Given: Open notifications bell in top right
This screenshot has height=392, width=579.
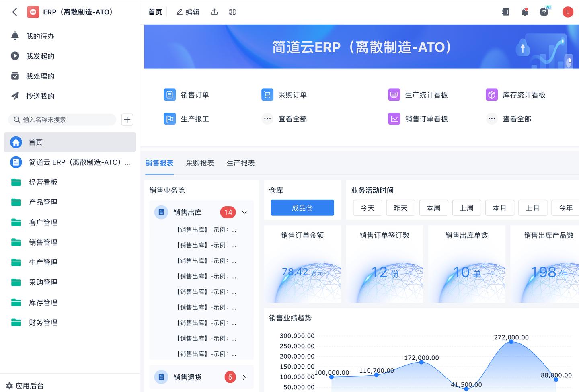Looking at the screenshot, I should pos(525,12).
